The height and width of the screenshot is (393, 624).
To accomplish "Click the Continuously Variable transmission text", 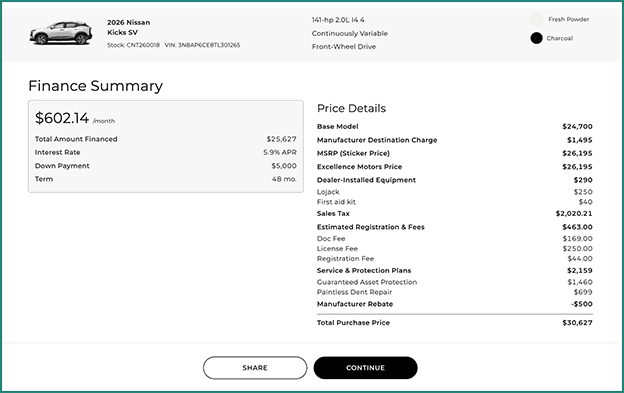I will pos(350,33).
